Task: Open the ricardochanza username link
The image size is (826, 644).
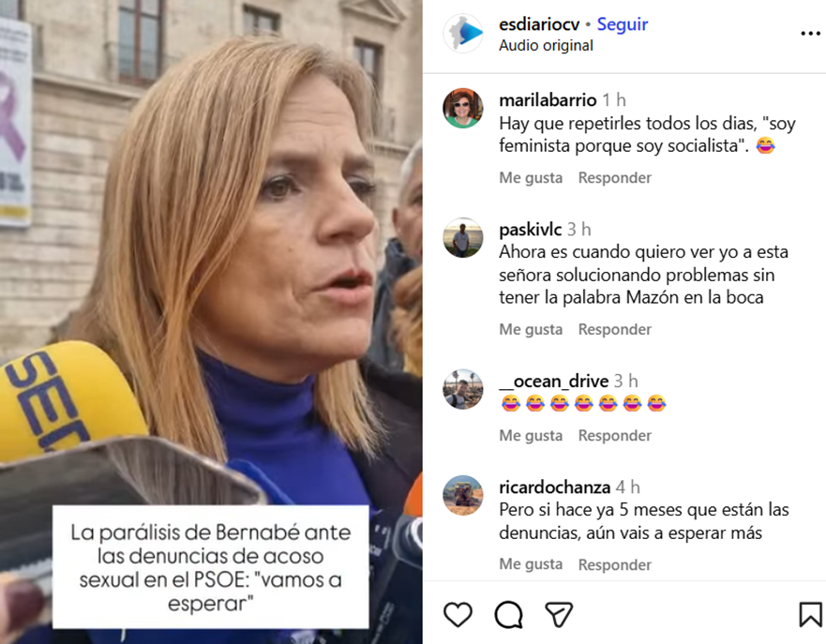Action: (x=554, y=487)
